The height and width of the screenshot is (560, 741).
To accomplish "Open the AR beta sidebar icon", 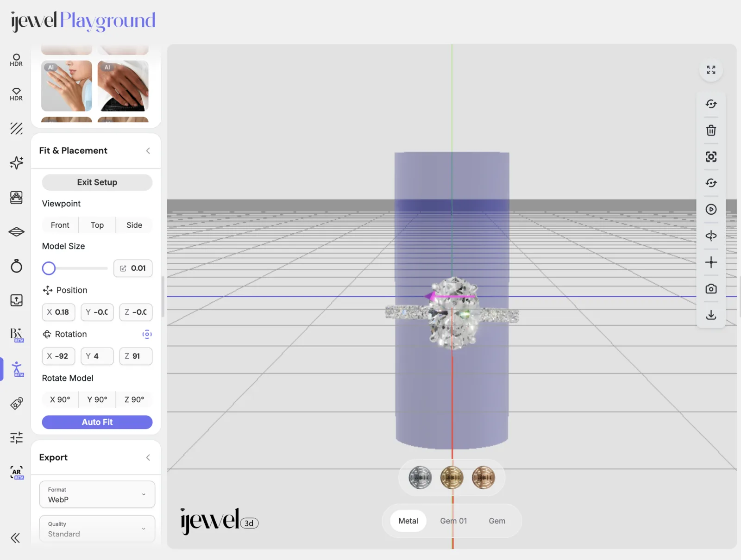I will tap(16, 472).
